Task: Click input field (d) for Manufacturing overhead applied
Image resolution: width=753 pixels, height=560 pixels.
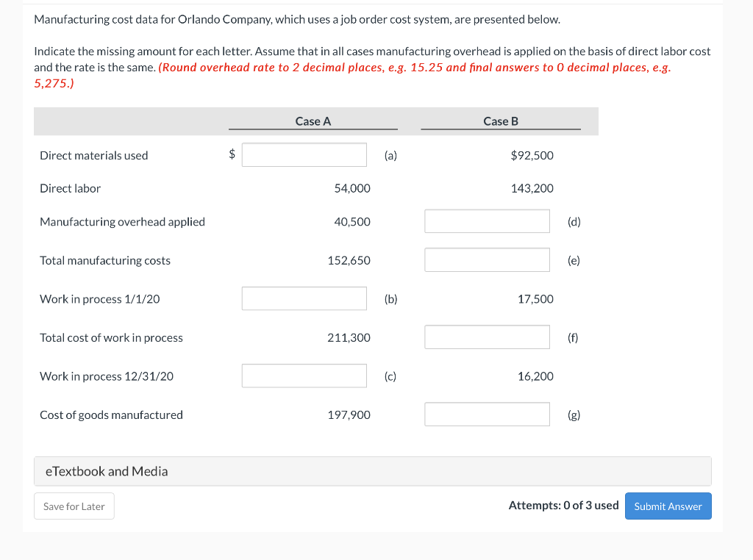Action: click(487, 220)
